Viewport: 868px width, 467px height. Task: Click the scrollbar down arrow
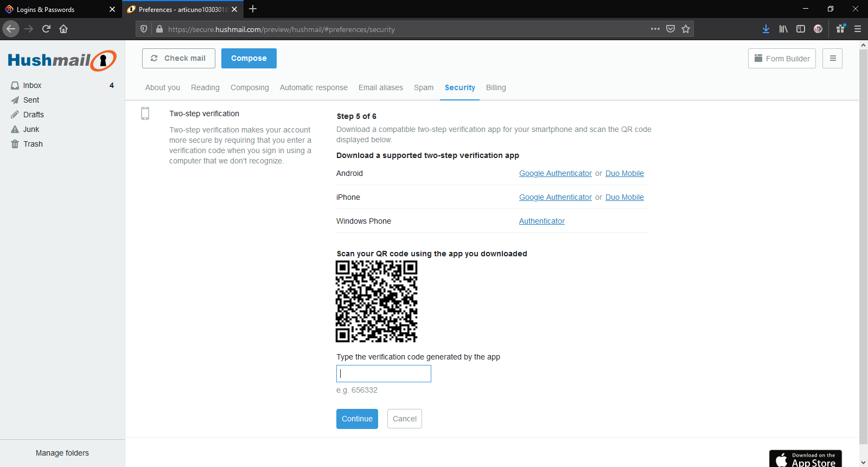pyautogui.click(x=863, y=463)
